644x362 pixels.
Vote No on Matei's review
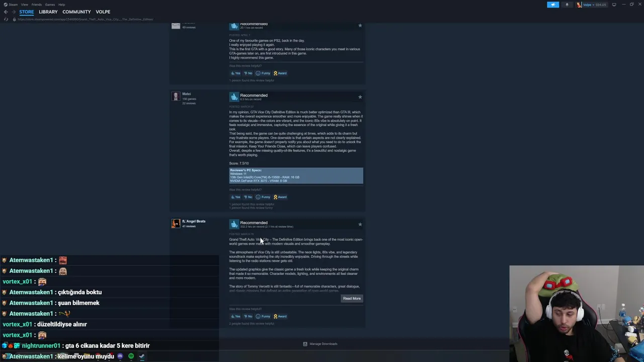pos(248,197)
